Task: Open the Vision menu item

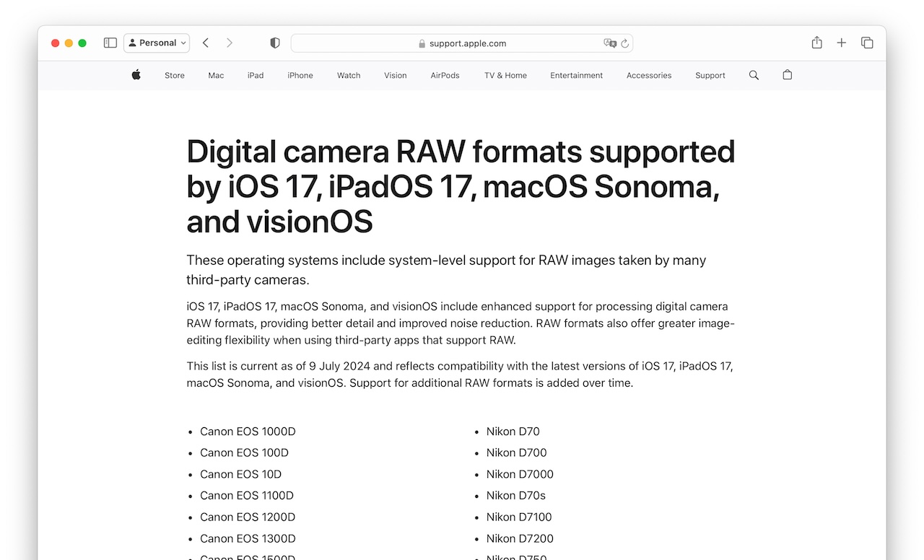Action: click(x=396, y=75)
